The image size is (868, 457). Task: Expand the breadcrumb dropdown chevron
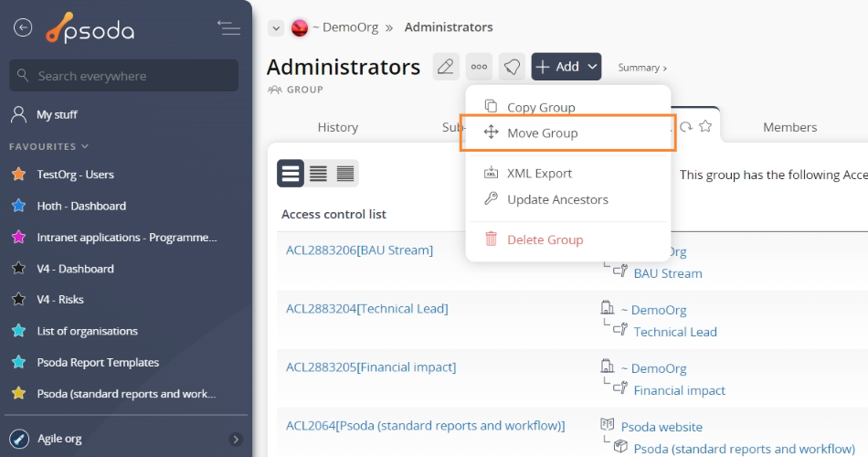pos(275,28)
